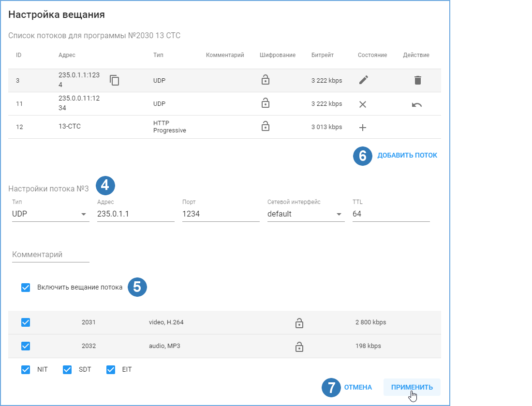
Task: Click the ОТМЕНА button
Action: pos(358,387)
